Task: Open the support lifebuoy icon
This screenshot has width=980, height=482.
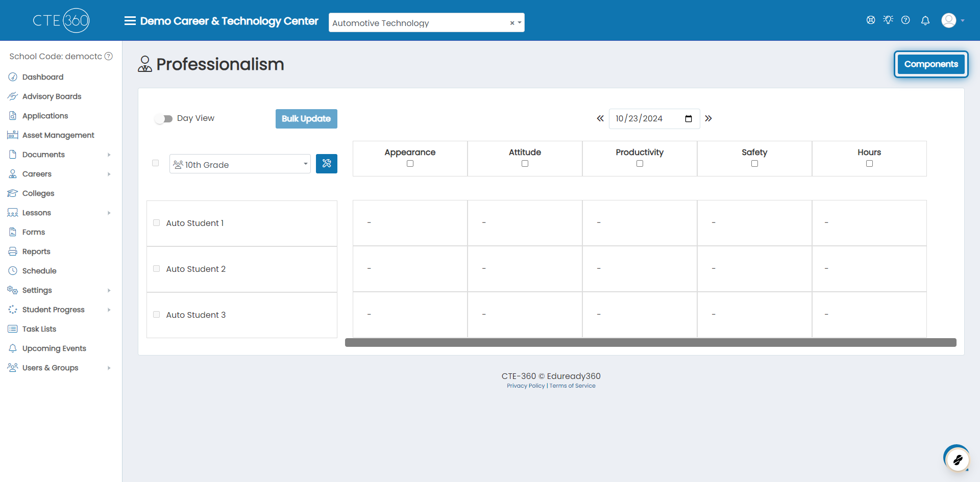Action: pyautogui.click(x=871, y=20)
